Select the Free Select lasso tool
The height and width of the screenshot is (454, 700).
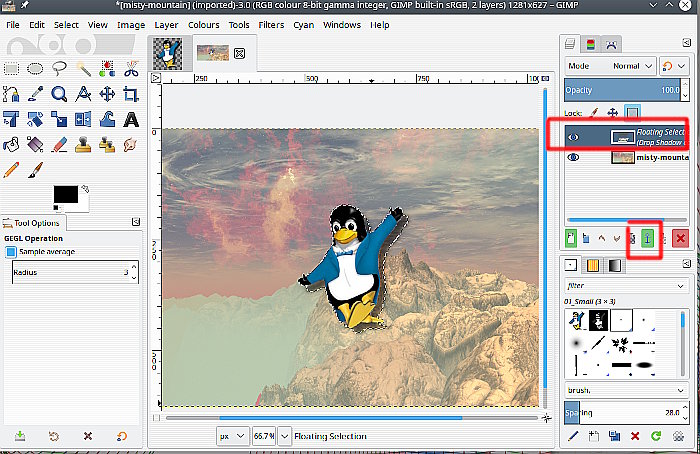(x=59, y=68)
